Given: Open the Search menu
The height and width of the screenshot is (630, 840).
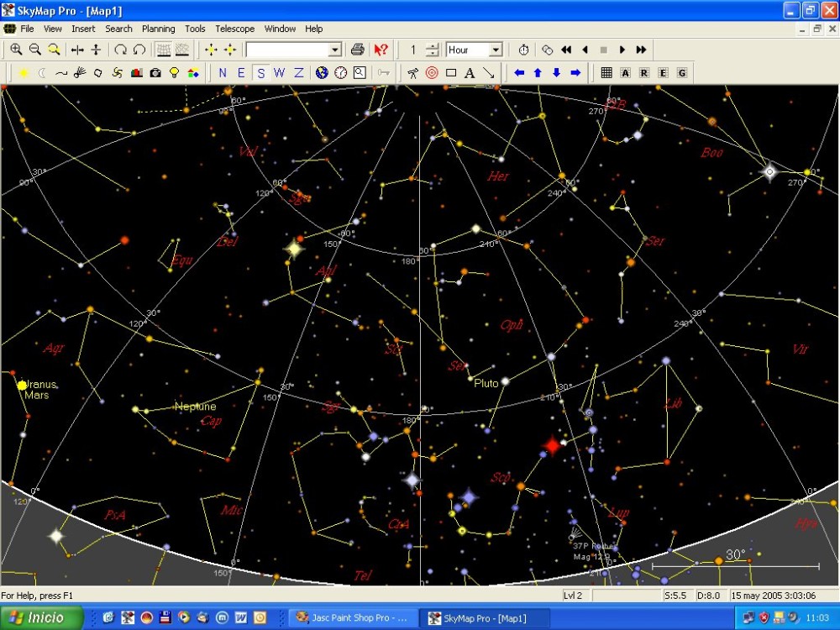Looking at the screenshot, I should [x=118, y=29].
